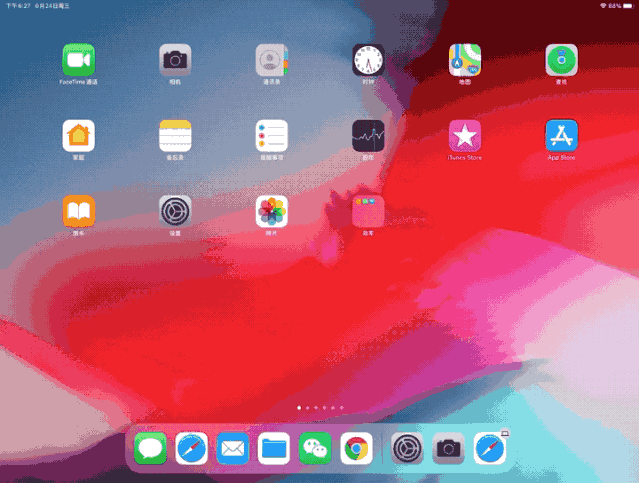The width and height of the screenshot is (639, 483).
Task: Open Messages in the dock
Action: [150, 448]
